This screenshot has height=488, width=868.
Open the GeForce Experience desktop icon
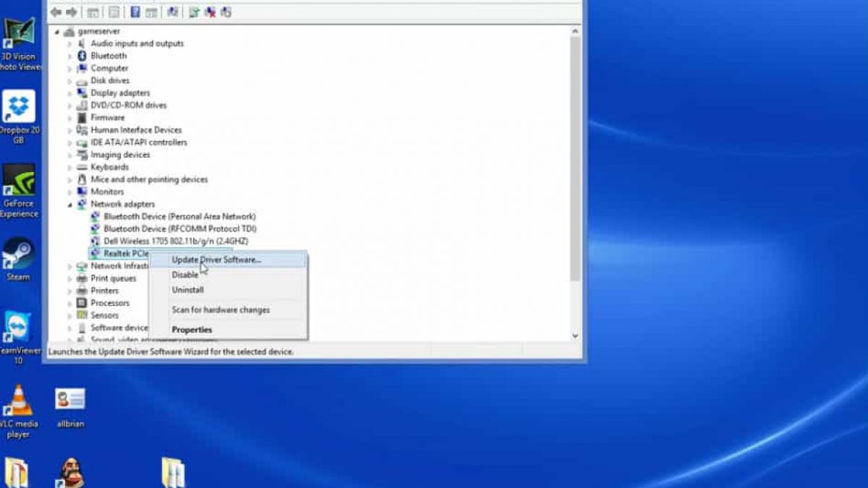(20, 191)
